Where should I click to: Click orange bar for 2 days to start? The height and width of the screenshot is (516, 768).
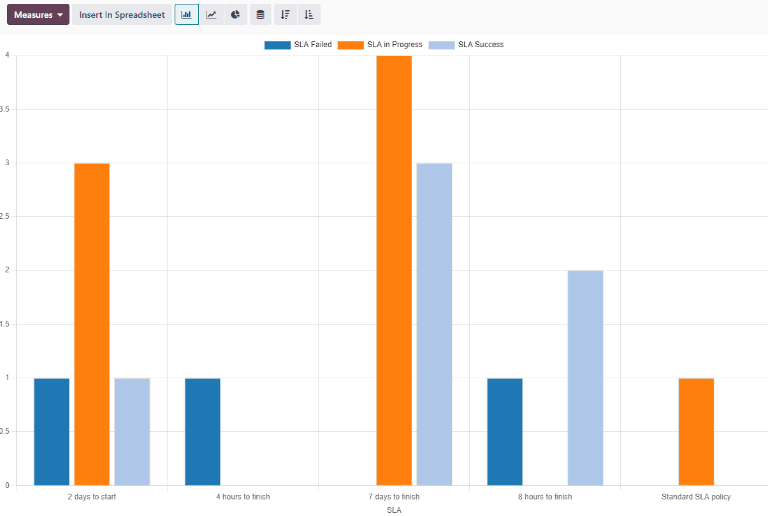coord(92,324)
